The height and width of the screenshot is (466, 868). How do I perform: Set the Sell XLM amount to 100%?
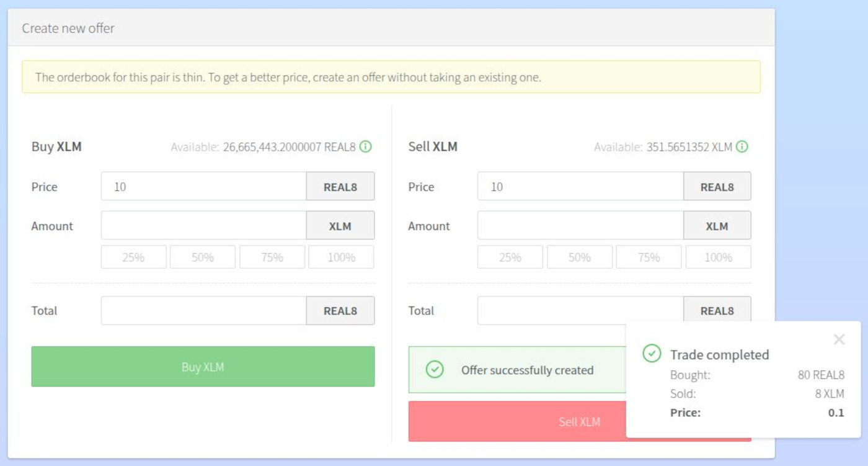(718, 257)
